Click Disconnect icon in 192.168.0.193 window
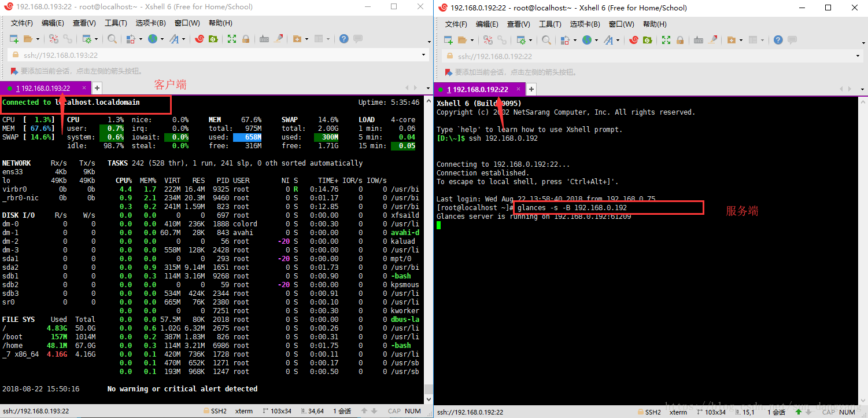868x418 pixels. pos(54,39)
